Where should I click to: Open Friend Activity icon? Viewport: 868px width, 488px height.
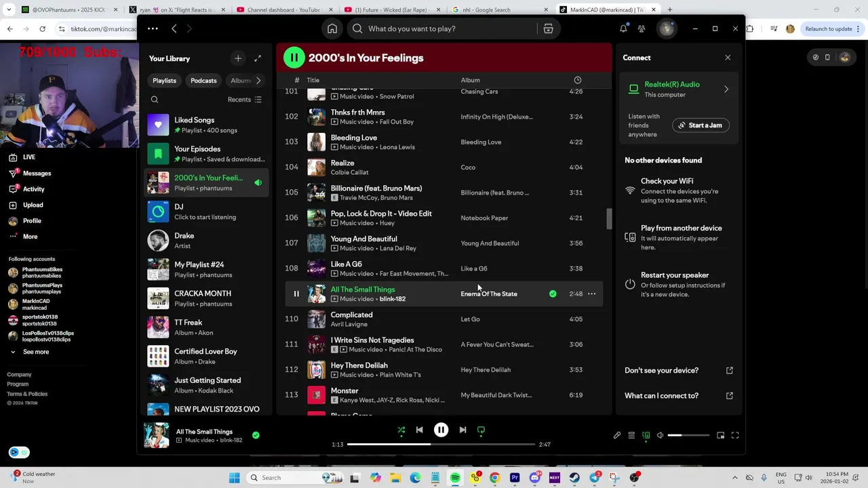[x=642, y=28]
